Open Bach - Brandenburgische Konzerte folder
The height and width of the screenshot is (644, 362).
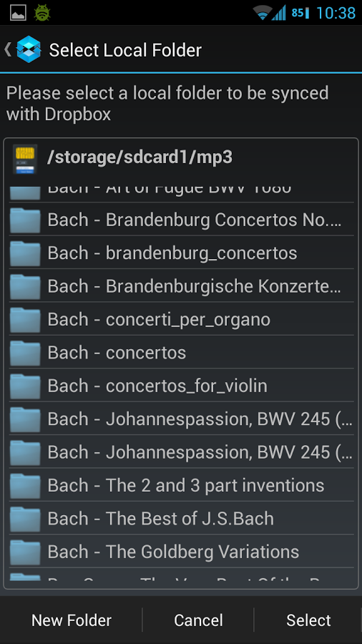click(x=182, y=286)
